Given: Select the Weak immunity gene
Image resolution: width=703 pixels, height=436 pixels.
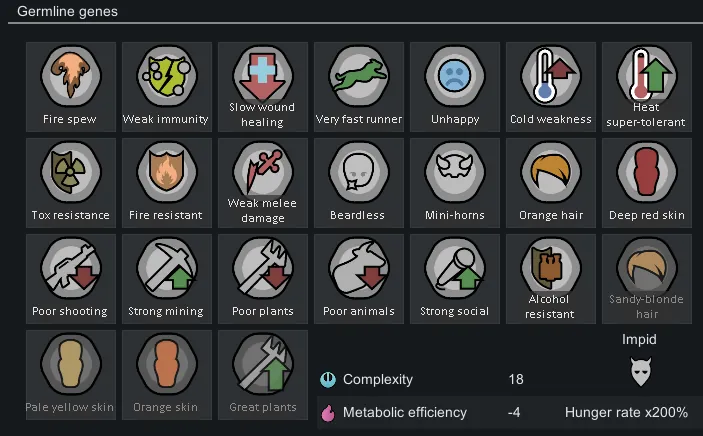Looking at the screenshot, I should [x=167, y=87].
